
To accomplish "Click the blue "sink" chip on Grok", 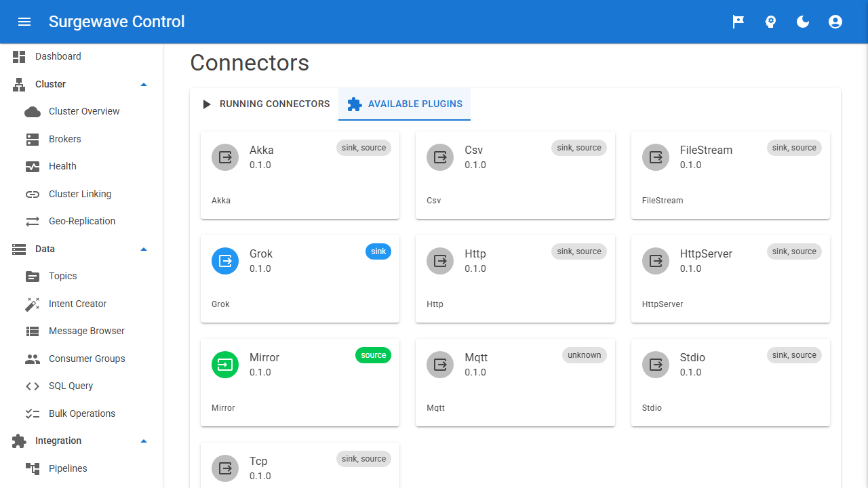I will (378, 251).
